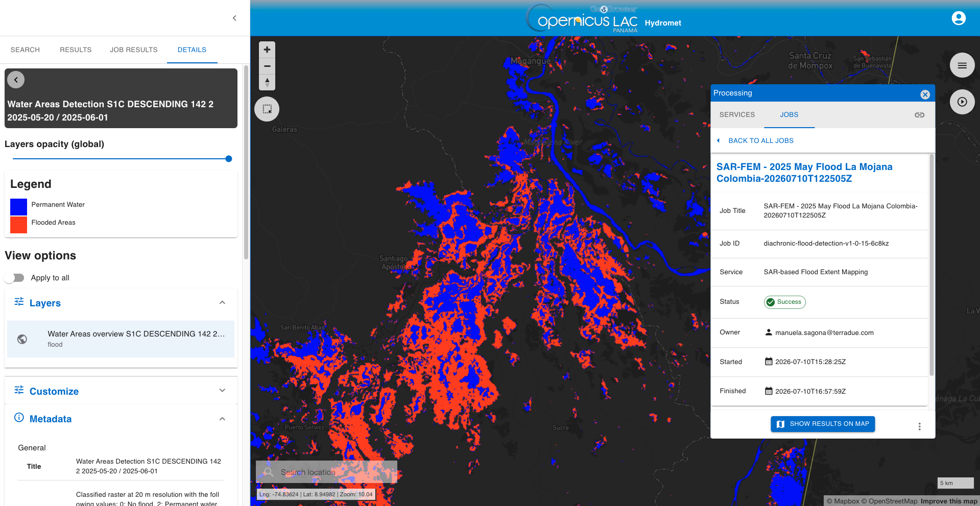The image size is (980, 506).
Task: Switch to the Job Results tab
Action: pos(134,50)
